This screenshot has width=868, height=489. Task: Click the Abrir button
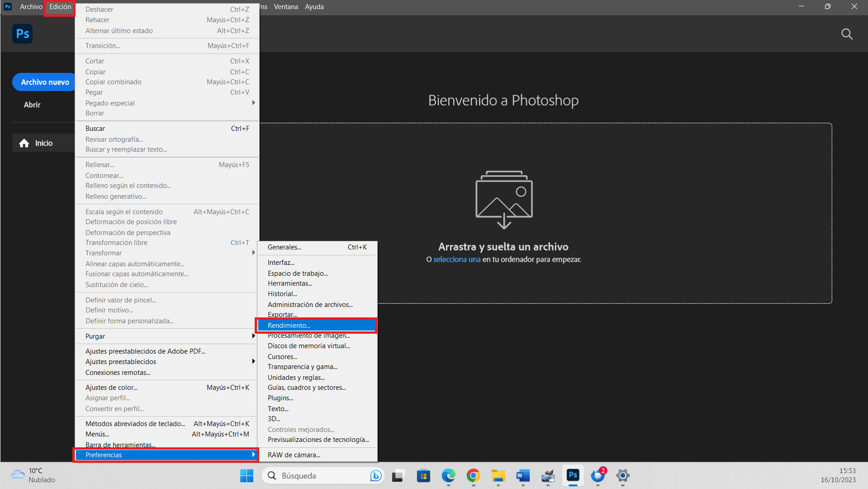32,105
